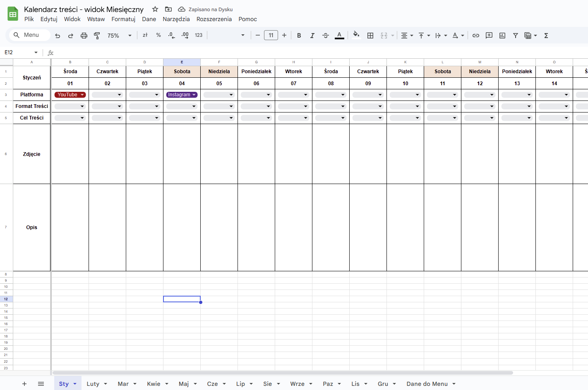Open the borders tool
Screen dimensions: 588x390
coord(370,36)
